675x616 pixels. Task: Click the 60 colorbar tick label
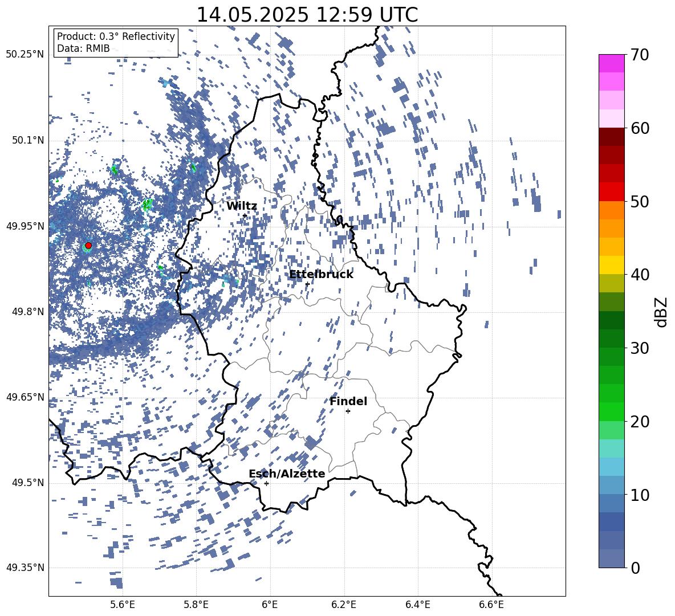point(640,128)
